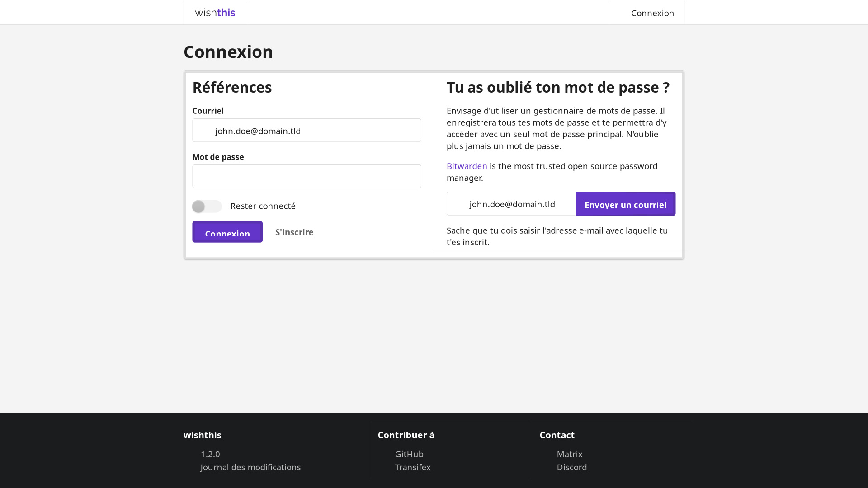Open the Connexion menu item in the top bar

click(652, 13)
